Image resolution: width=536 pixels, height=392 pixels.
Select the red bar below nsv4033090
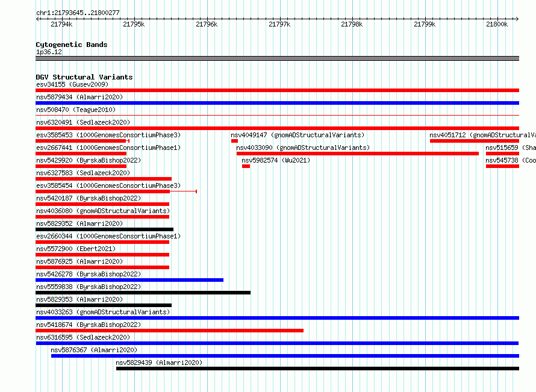click(x=358, y=154)
